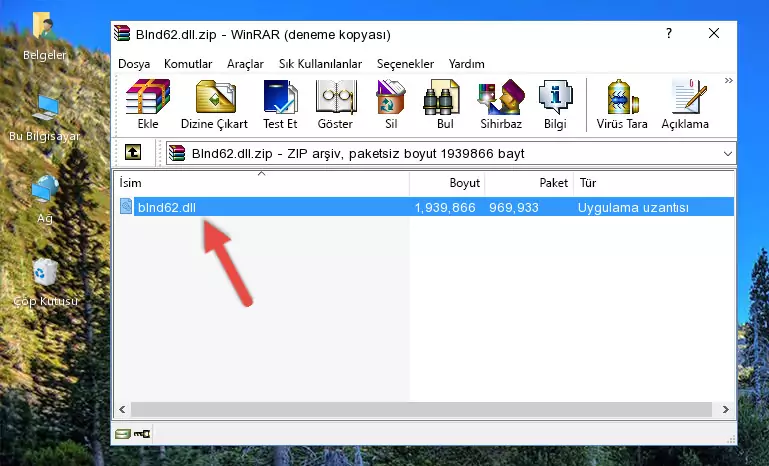Viewport: 769px width, 466px height.
Task: Sort by İsim column header
Action: (262, 182)
